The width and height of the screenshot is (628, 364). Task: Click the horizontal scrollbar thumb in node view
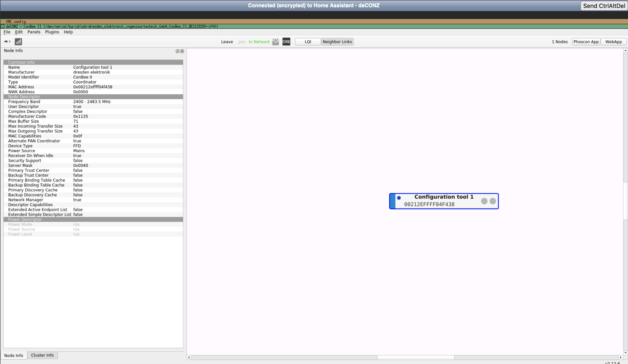click(416, 357)
